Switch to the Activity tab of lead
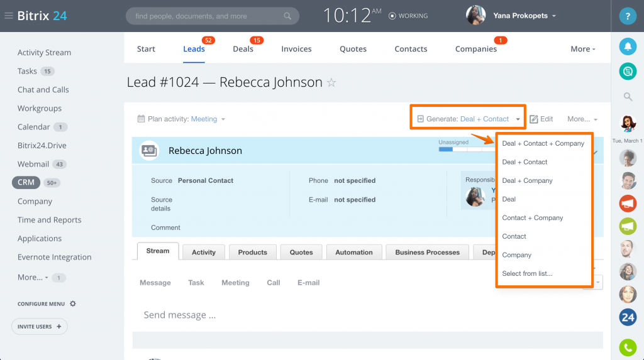The height and width of the screenshot is (360, 644). [x=204, y=252]
